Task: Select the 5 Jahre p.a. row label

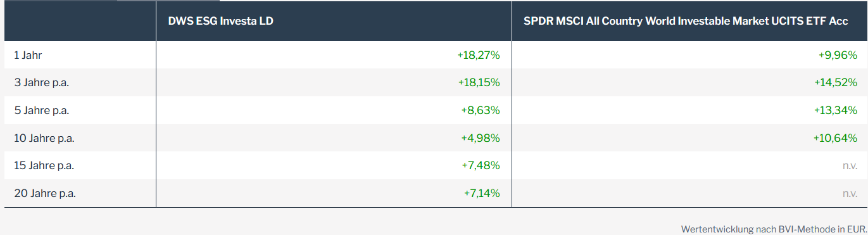Action: 41,110
